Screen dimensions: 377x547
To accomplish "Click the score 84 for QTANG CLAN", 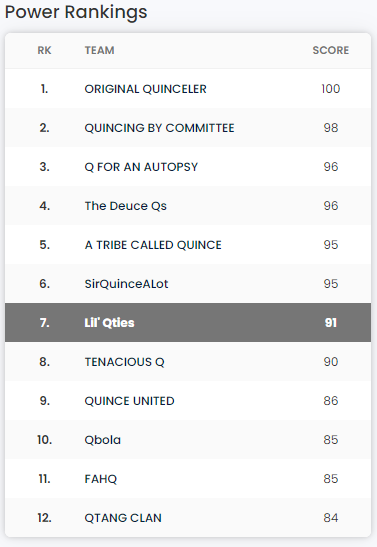I will pyautogui.click(x=331, y=518).
